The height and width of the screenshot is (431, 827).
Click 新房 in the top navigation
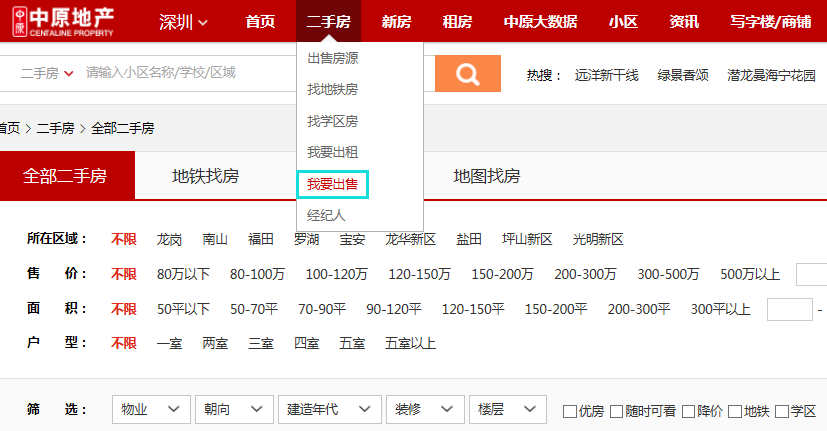396,22
